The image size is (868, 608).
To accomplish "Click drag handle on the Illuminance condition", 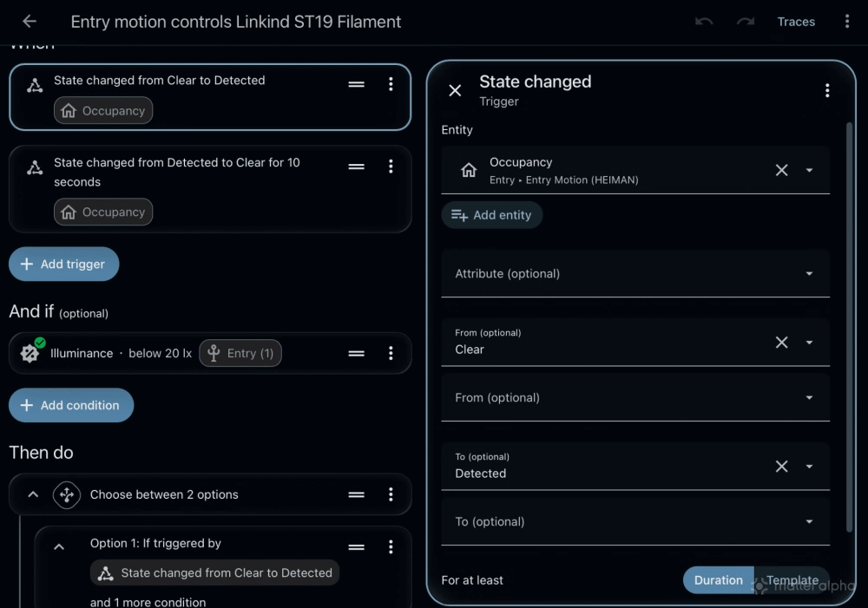I will pyautogui.click(x=357, y=353).
